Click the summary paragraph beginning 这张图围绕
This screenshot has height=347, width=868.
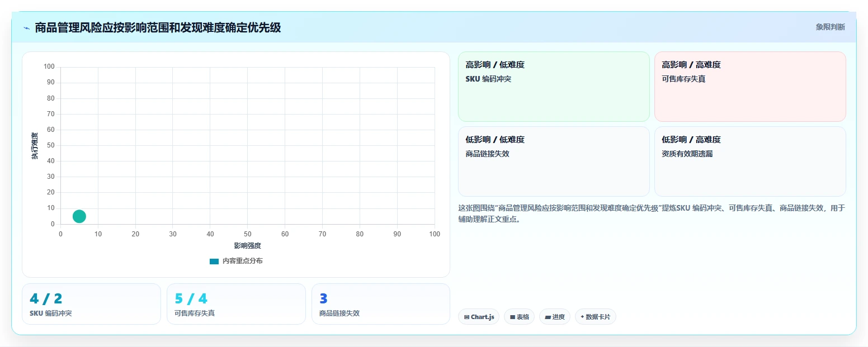click(652, 213)
